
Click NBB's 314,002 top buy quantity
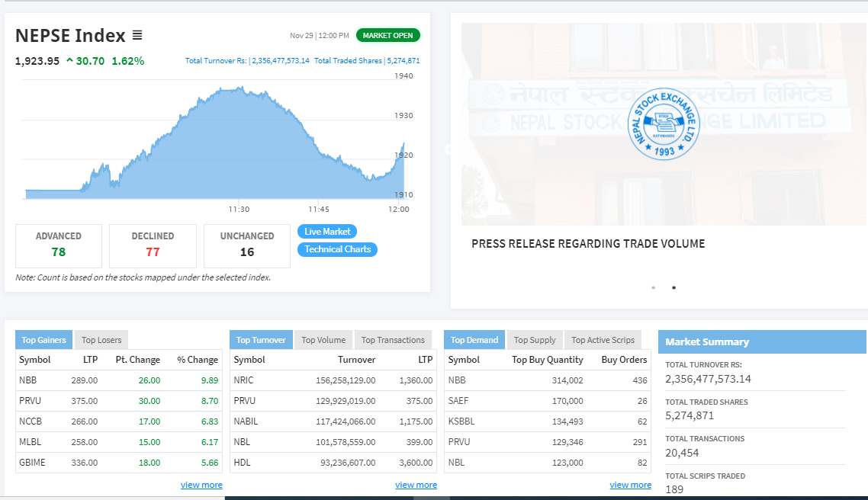(x=567, y=380)
